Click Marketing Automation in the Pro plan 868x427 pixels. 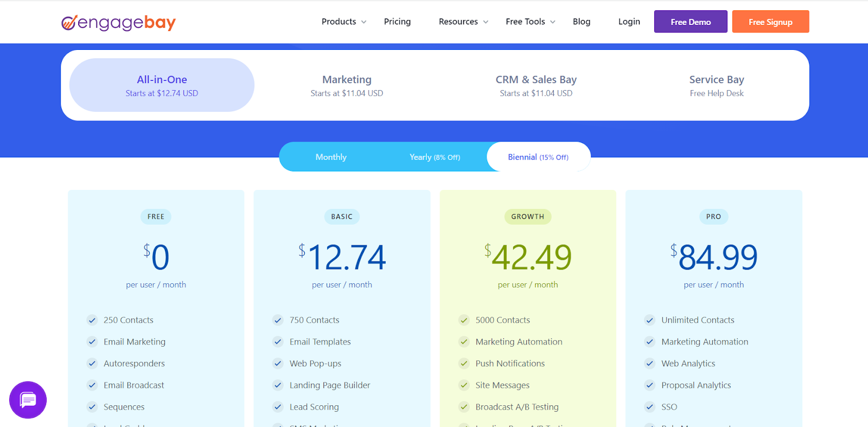705,342
